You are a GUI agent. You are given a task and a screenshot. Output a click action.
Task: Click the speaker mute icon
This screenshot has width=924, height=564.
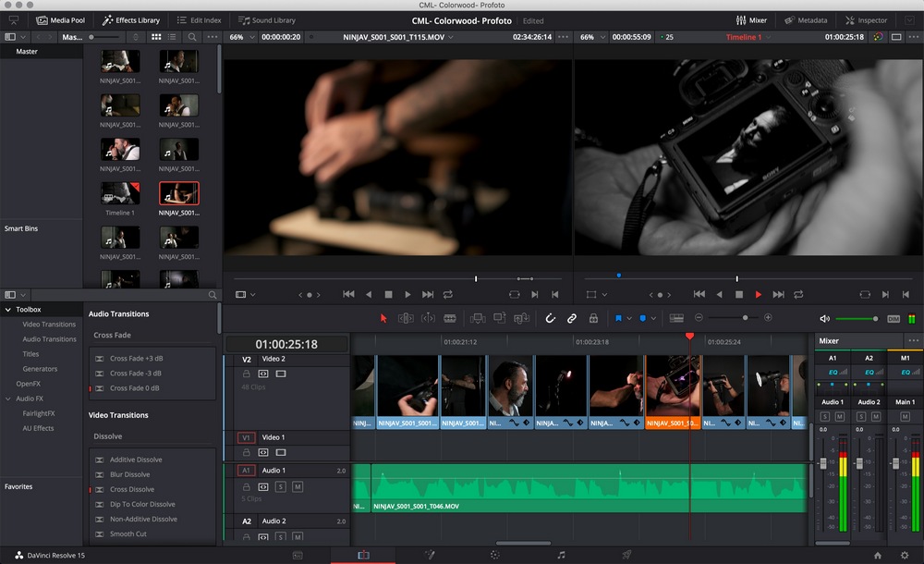coord(824,319)
